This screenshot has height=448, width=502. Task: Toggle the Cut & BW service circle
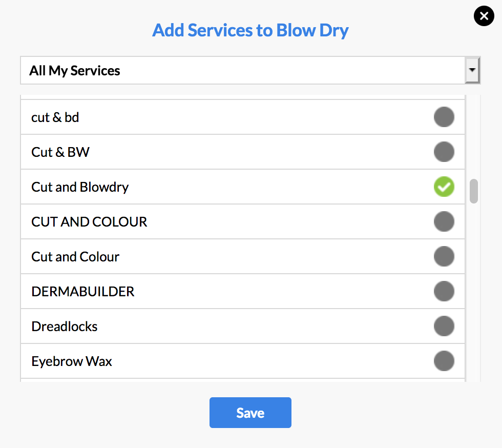click(444, 152)
